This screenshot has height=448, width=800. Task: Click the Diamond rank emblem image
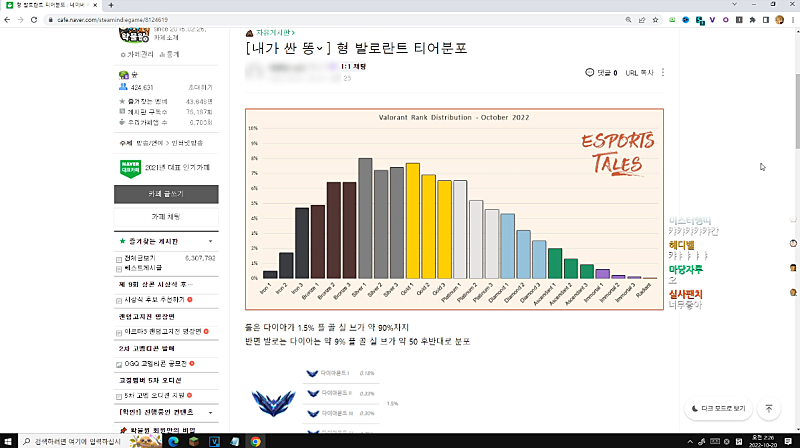273,403
